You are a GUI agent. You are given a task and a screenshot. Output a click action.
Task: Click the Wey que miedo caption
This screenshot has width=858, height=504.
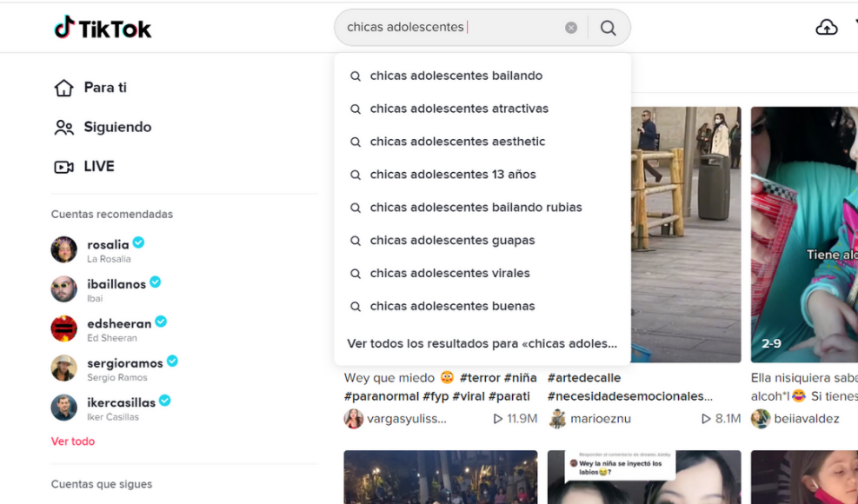pos(389,378)
